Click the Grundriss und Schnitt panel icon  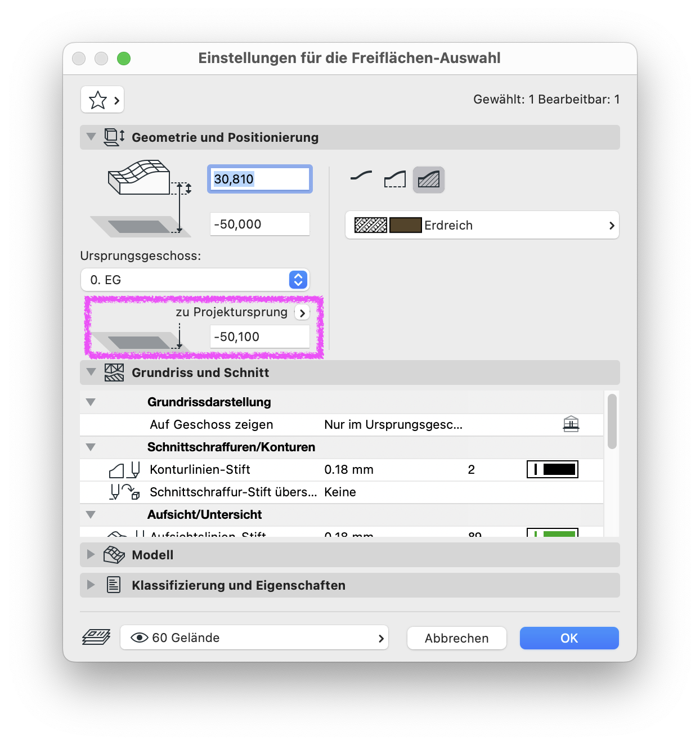[x=114, y=372]
